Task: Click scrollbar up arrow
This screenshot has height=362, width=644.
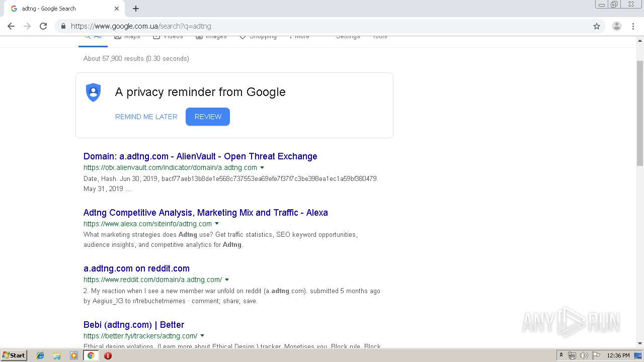Action: pyautogui.click(x=640, y=40)
